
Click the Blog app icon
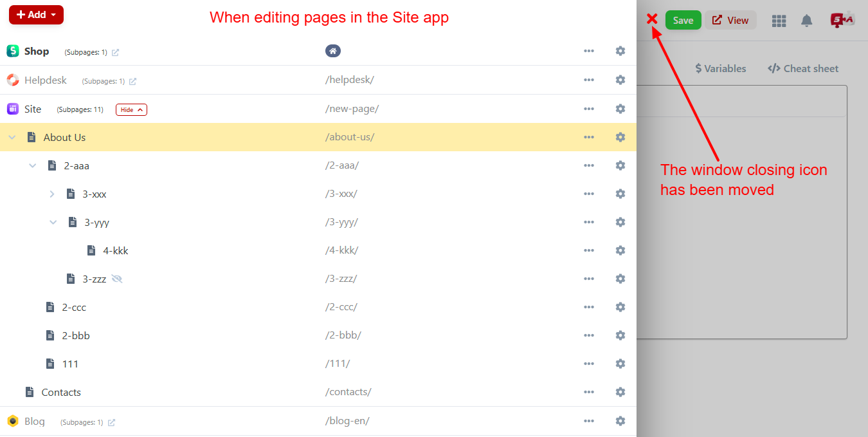(x=12, y=421)
